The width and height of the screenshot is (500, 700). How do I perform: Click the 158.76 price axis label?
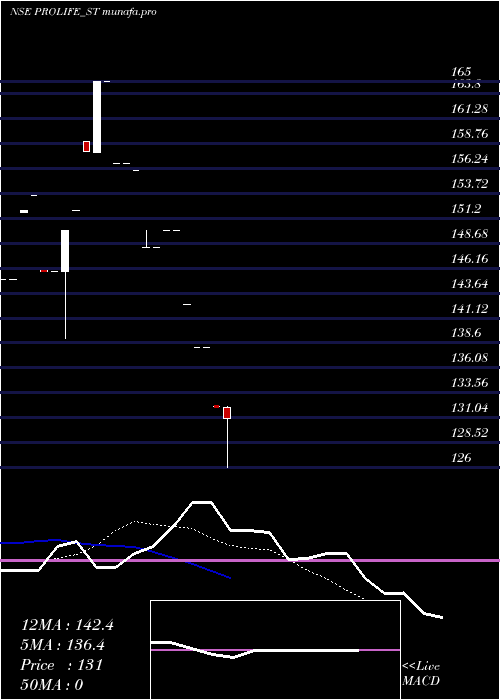tap(469, 134)
